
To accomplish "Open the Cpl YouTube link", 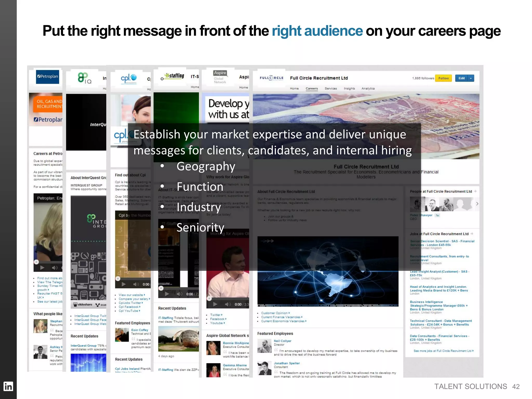I will (129, 311).
